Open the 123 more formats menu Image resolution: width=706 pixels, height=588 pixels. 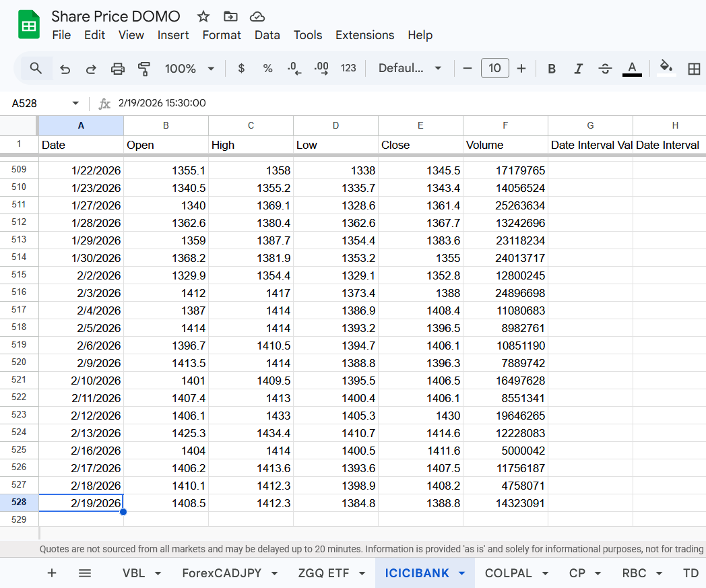pyautogui.click(x=348, y=69)
